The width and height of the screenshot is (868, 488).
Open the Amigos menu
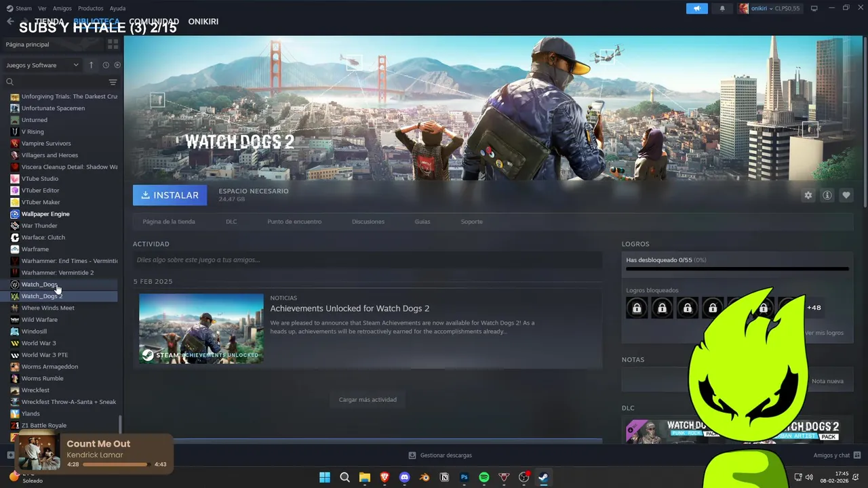[x=62, y=8]
